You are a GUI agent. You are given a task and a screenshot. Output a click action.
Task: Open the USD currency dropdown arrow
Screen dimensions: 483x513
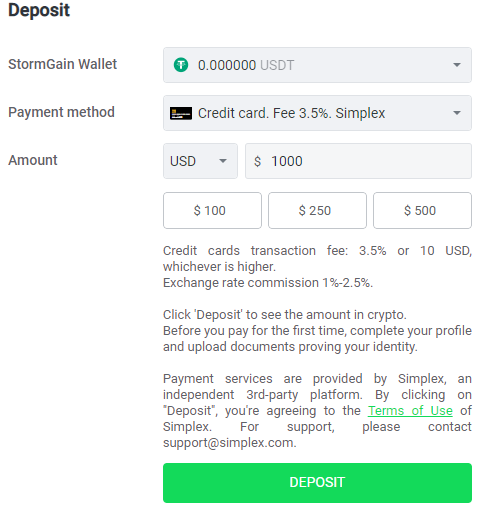click(223, 161)
